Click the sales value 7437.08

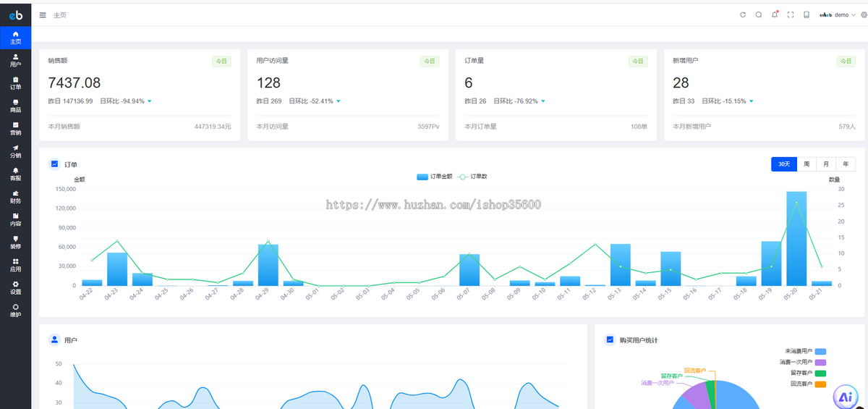[75, 83]
